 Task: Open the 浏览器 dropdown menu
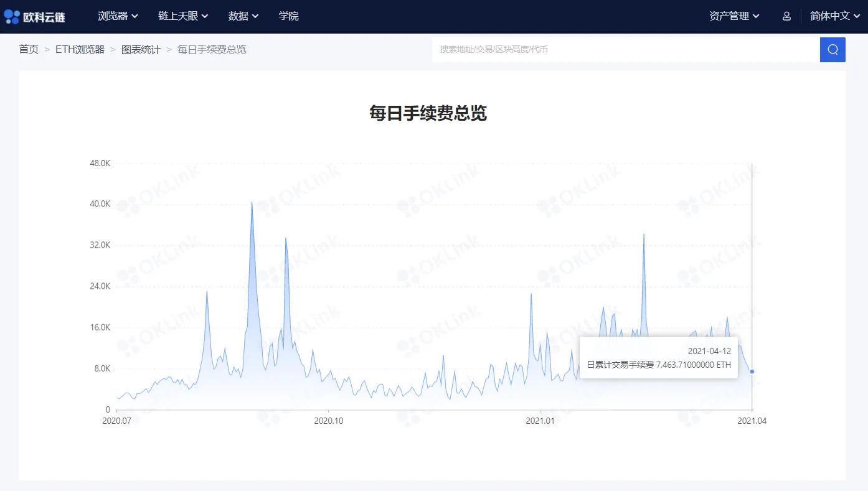click(118, 16)
